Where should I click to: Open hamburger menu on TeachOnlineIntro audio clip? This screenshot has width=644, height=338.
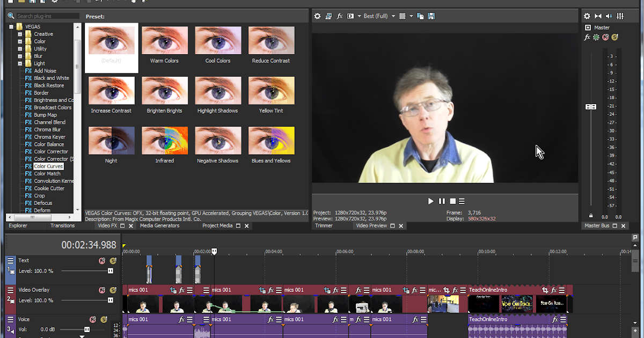(562, 319)
